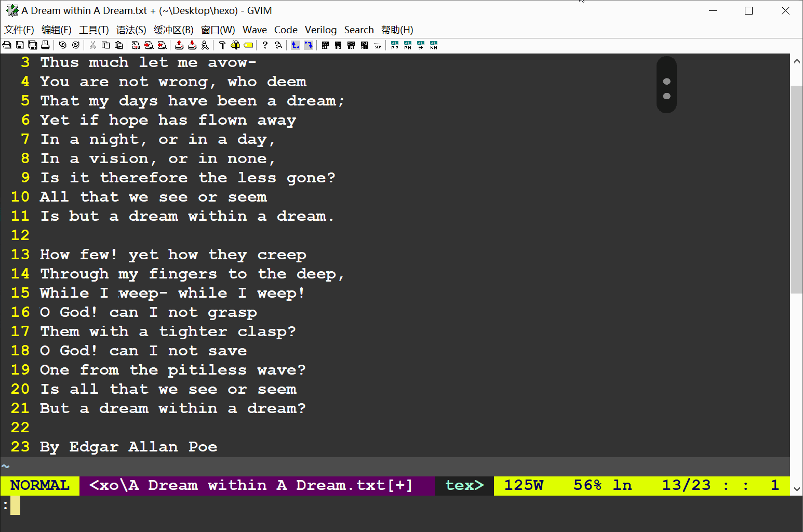The width and height of the screenshot is (803, 532).
Task: Undo the last change via the toolbar
Action: [63, 45]
